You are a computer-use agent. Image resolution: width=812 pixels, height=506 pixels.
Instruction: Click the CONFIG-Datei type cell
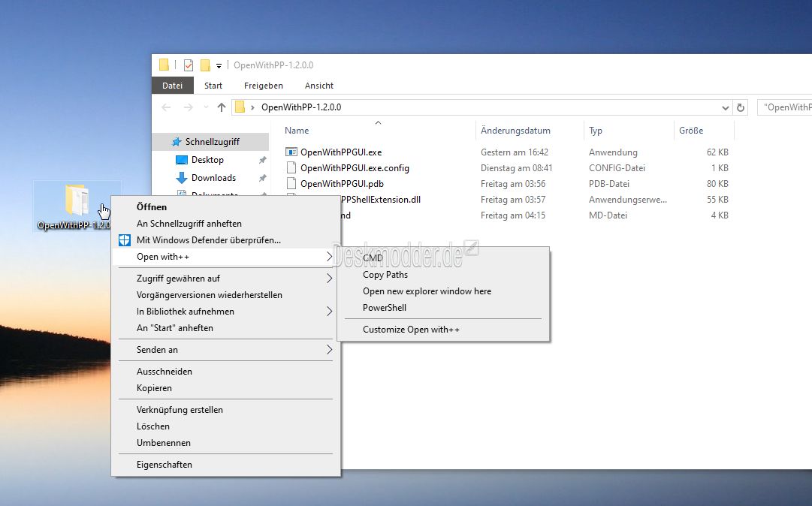click(x=617, y=167)
